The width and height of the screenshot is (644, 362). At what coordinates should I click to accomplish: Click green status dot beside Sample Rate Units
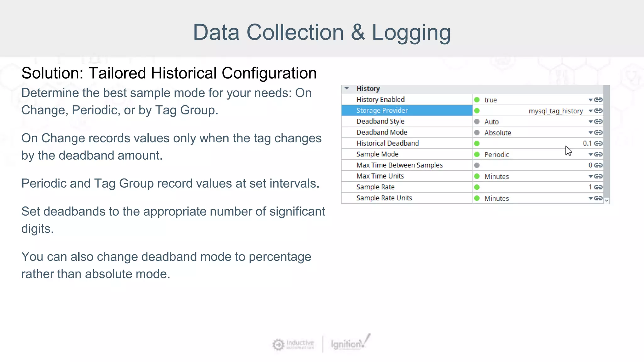(477, 198)
